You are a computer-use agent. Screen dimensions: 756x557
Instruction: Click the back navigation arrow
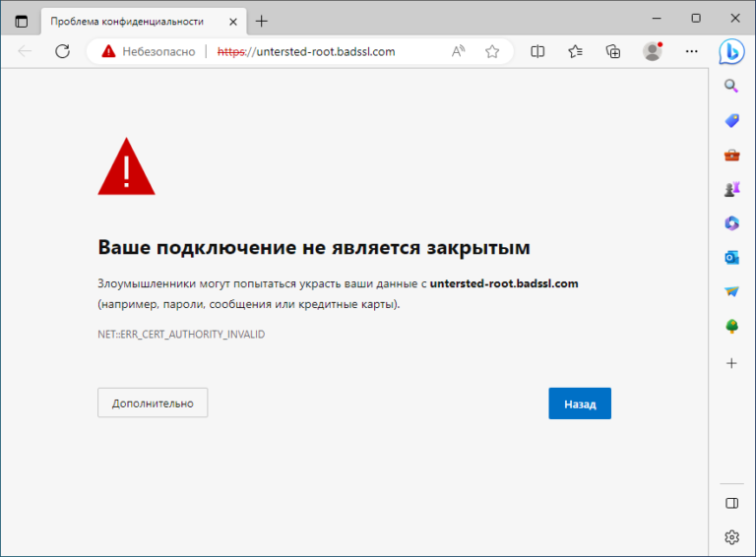[x=25, y=51]
